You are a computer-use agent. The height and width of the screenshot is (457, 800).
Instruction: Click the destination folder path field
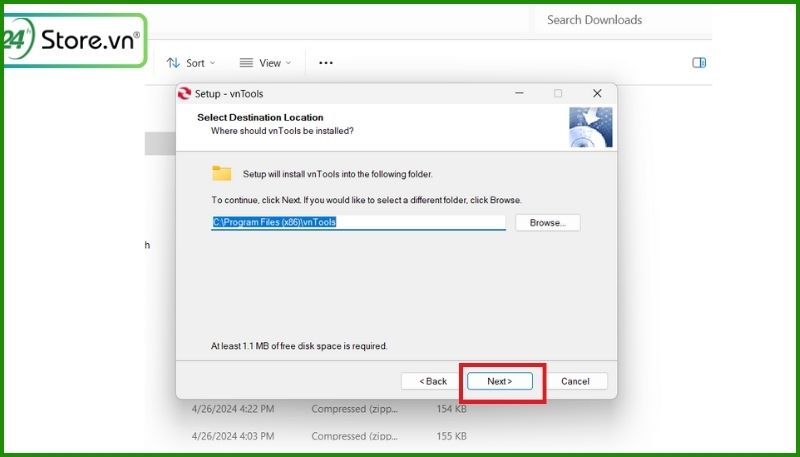[358, 222]
